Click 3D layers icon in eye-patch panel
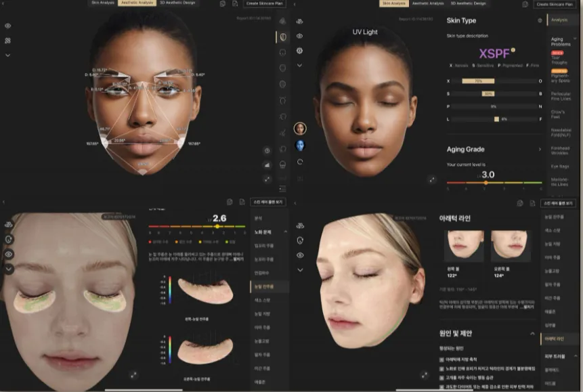Screen dimensions: 583x392 point(9,225)
